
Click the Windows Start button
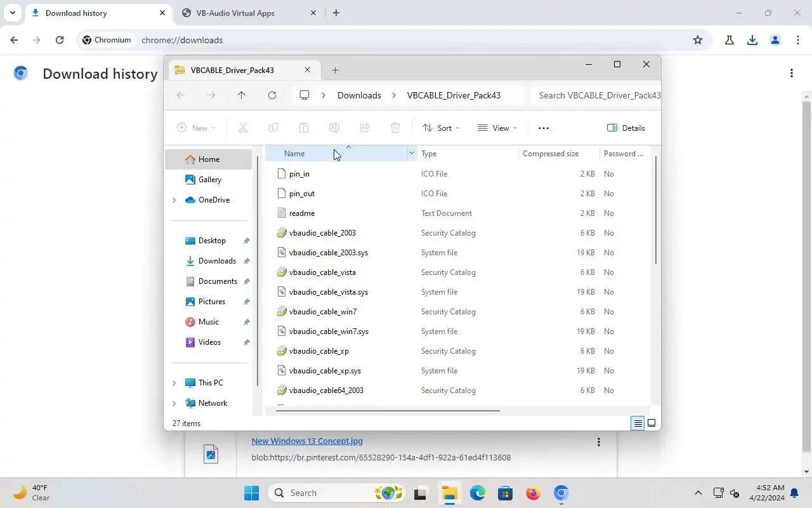click(x=252, y=493)
